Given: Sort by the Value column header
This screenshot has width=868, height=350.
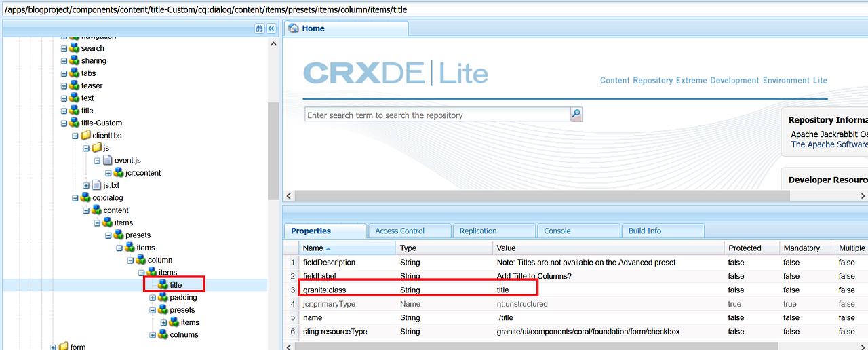Looking at the screenshot, I should coord(609,248).
